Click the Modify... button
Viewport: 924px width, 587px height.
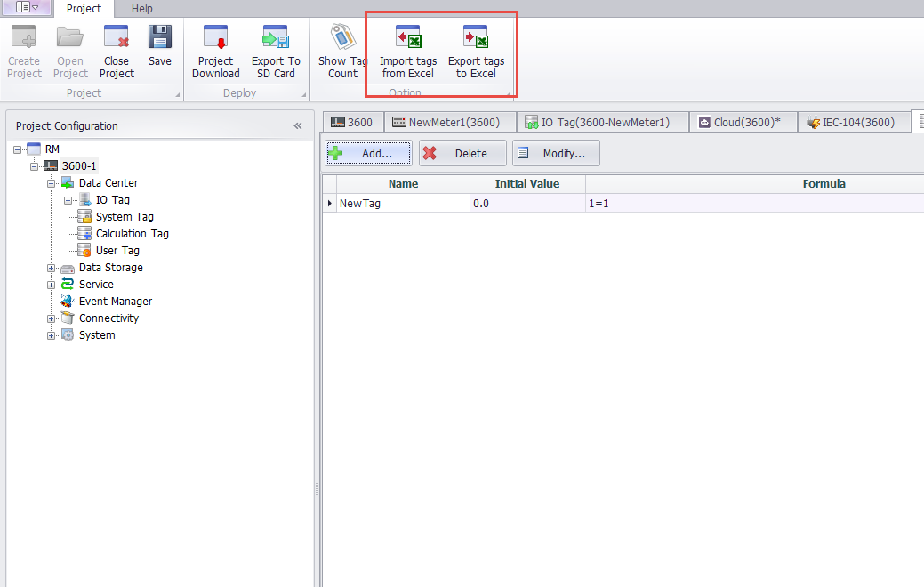click(x=556, y=153)
